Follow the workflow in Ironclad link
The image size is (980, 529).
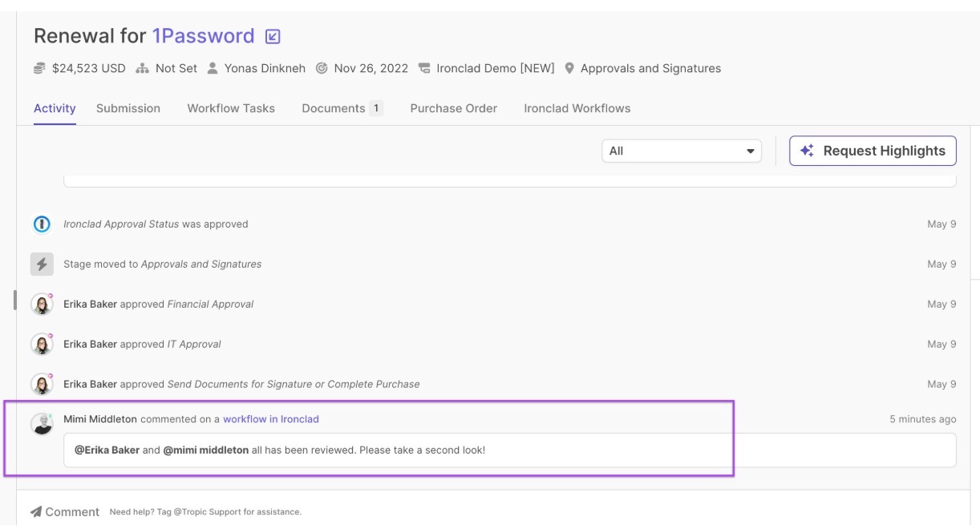(x=271, y=419)
